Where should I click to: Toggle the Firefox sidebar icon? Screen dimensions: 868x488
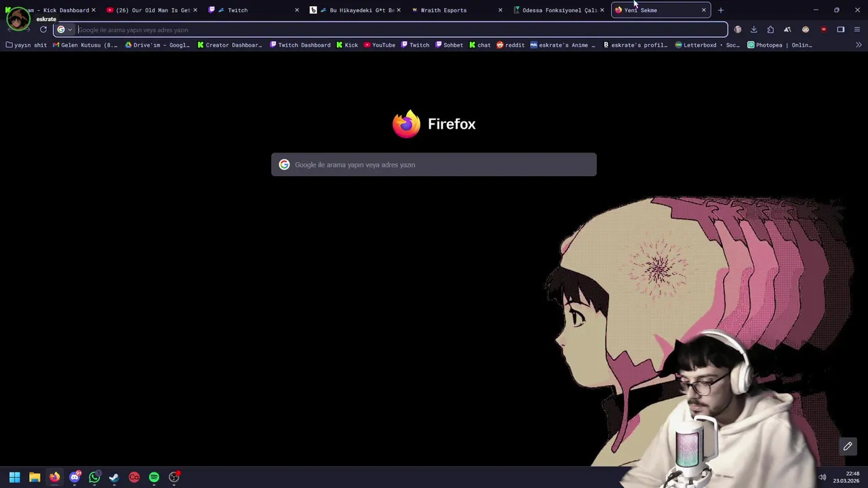pos(841,30)
